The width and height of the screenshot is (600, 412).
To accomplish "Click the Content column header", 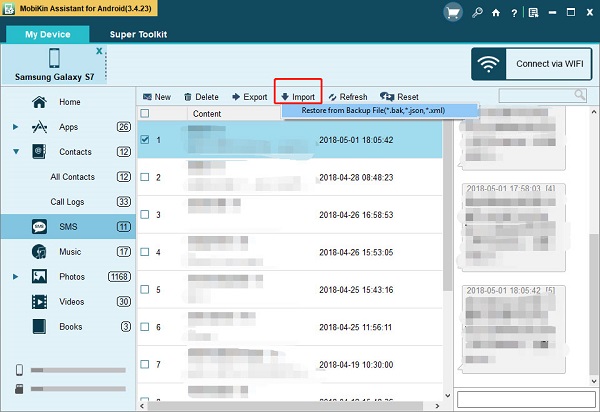I will click(207, 114).
